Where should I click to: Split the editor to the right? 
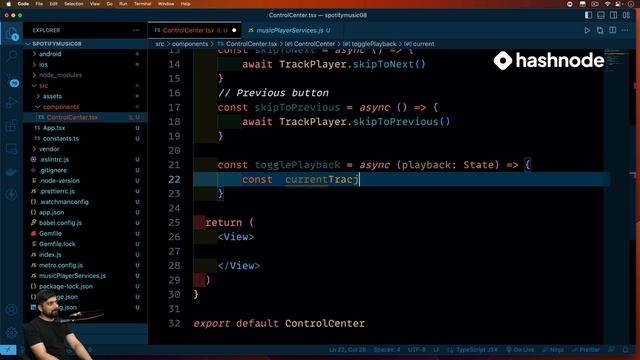(x=613, y=30)
